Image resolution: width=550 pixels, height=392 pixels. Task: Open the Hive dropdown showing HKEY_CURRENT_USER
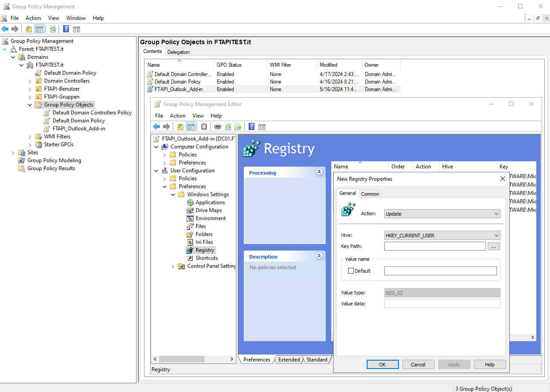pyautogui.click(x=442, y=236)
